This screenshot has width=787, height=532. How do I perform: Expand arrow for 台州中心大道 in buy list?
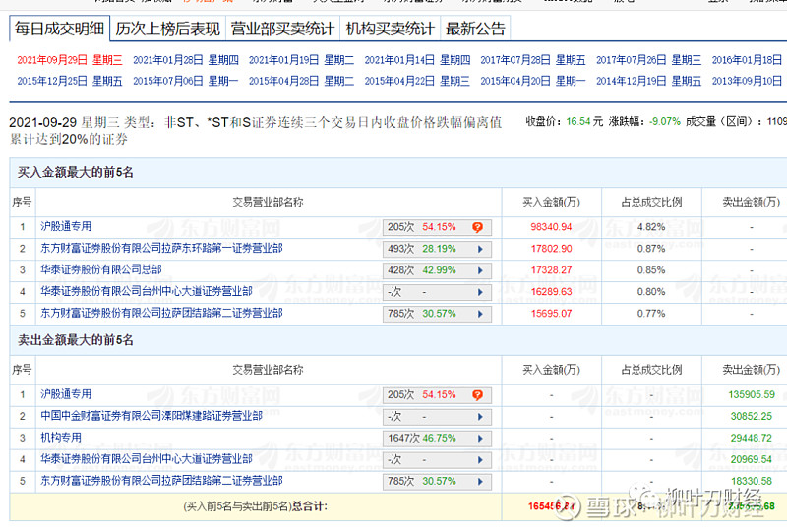click(x=480, y=292)
